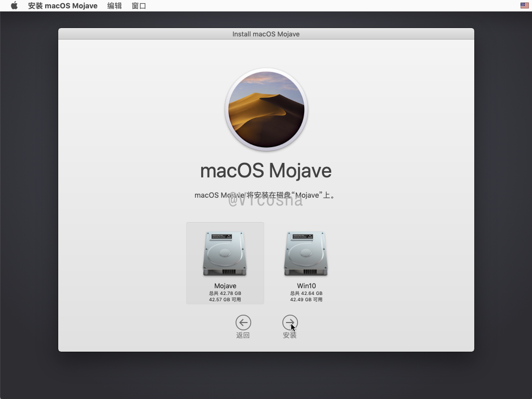Click the 安装 install arrow button

[x=290, y=323]
